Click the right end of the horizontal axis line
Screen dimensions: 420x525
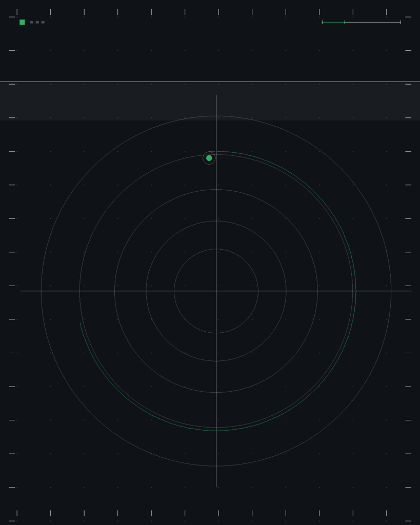[x=411, y=291]
